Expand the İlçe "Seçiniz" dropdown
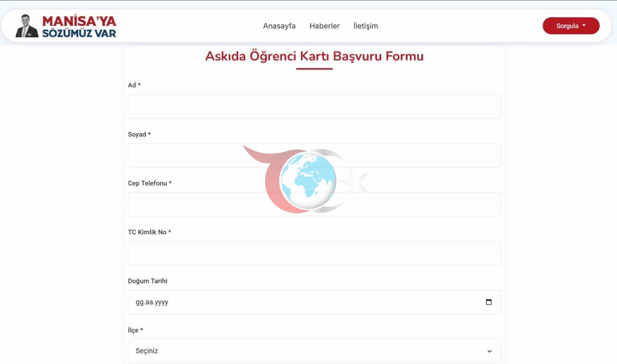 pos(308,351)
